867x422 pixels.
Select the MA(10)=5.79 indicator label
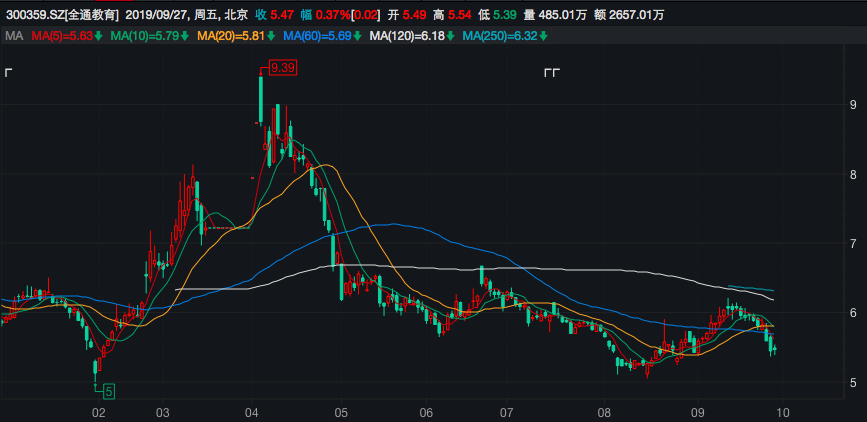click(145, 37)
